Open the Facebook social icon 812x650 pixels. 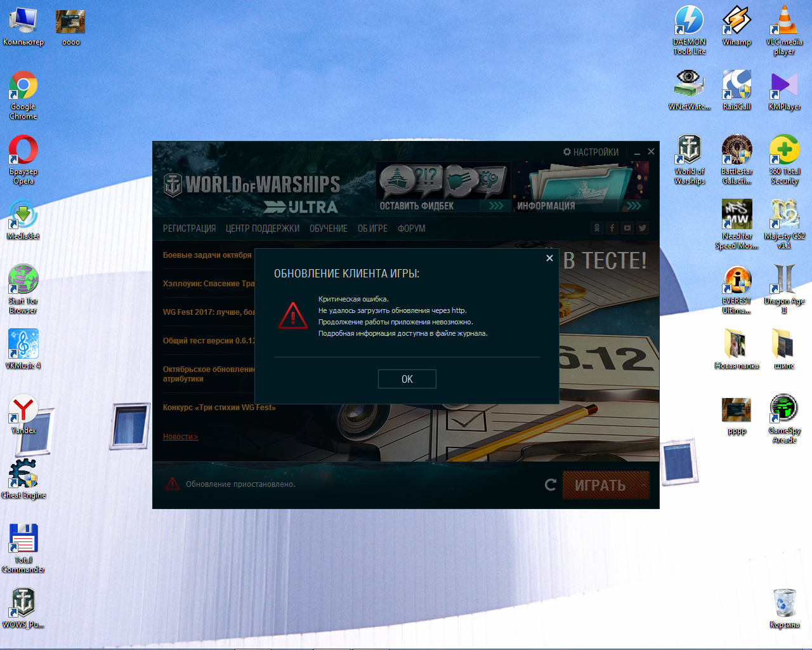click(x=612, y=228)
